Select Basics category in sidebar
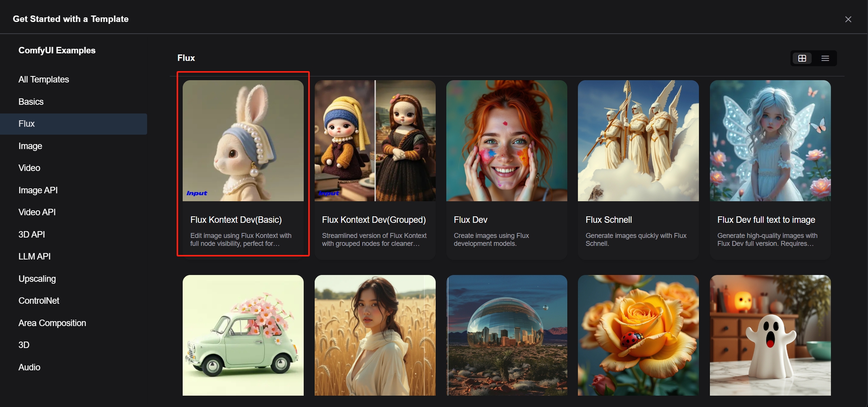This screenshot has height=407, width=868. click(73, 102)
